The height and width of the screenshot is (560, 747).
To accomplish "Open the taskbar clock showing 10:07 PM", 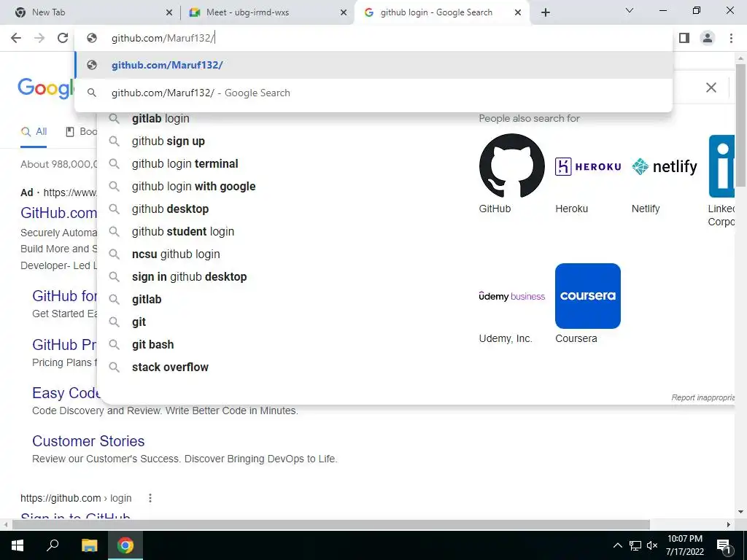I will tap(684, 545).
